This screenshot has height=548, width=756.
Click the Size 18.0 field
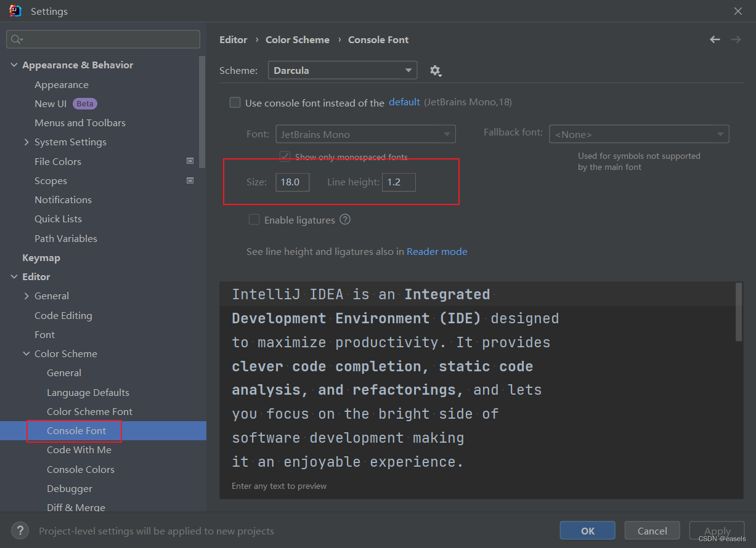(x=292, y=182)
